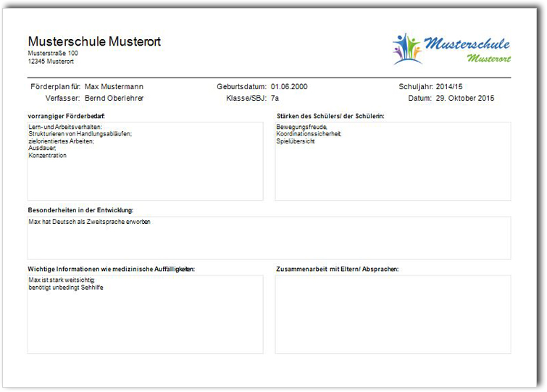Image resolution: width=547 pixels, height=392 pixels.
Task: Click the word 'Bewegungsfreude'
Action: (302, 127)
